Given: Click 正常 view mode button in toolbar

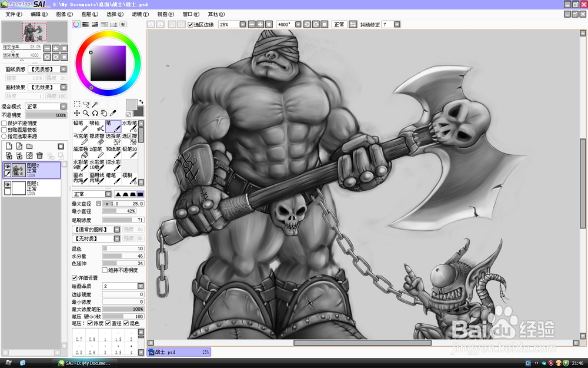Looking at the screenshot, I should pos(339,24).
